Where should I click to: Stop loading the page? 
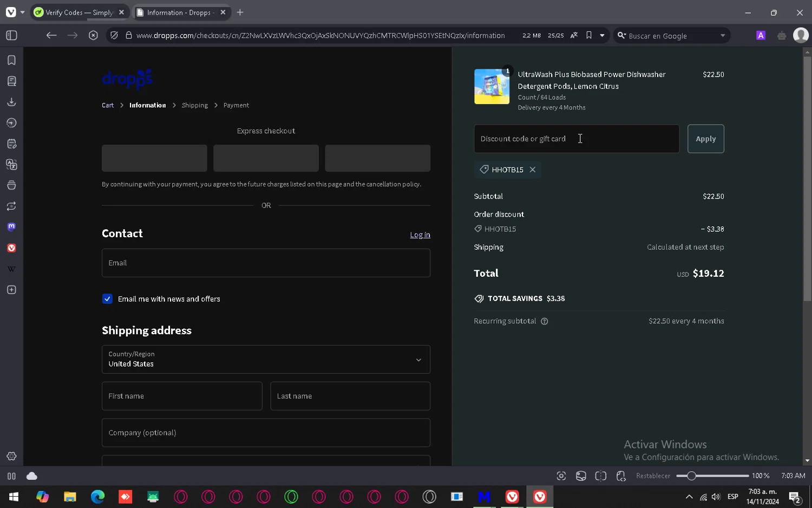(x=93, y=35)
